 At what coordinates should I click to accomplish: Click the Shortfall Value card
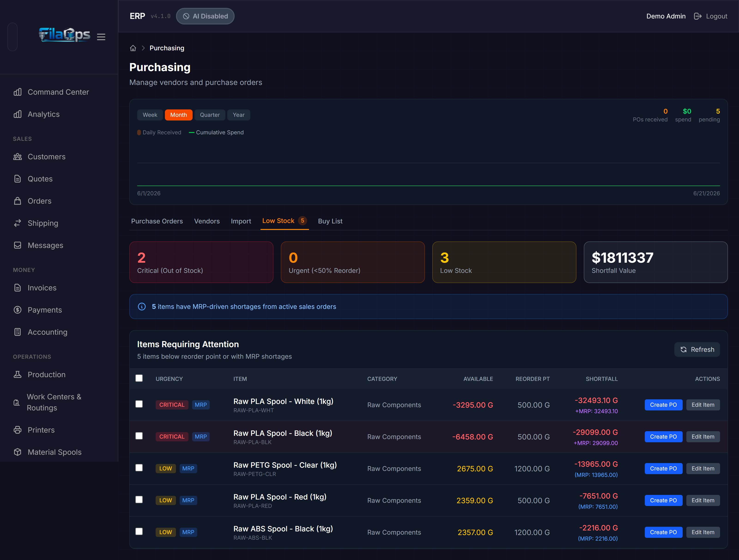tap(655, 262)
